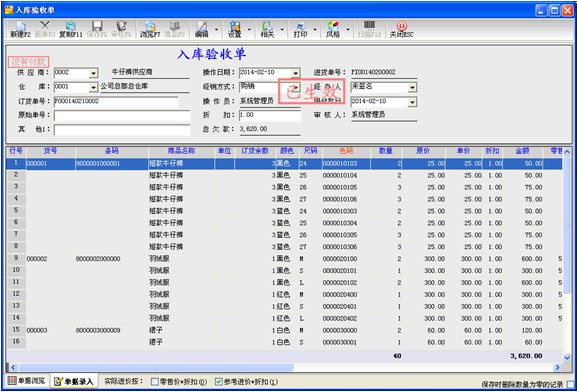The image size is (577, 392).
Task: Click total amount 3,620.00 at the table bottom
Action: [526, 356]
